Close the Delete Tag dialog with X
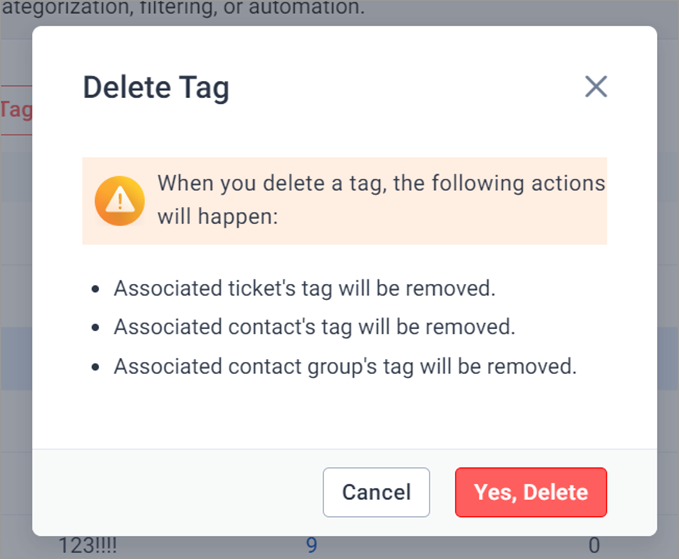The height and width of the screenshot is (559, 679). pyautogui.click(x=596, y=87)
